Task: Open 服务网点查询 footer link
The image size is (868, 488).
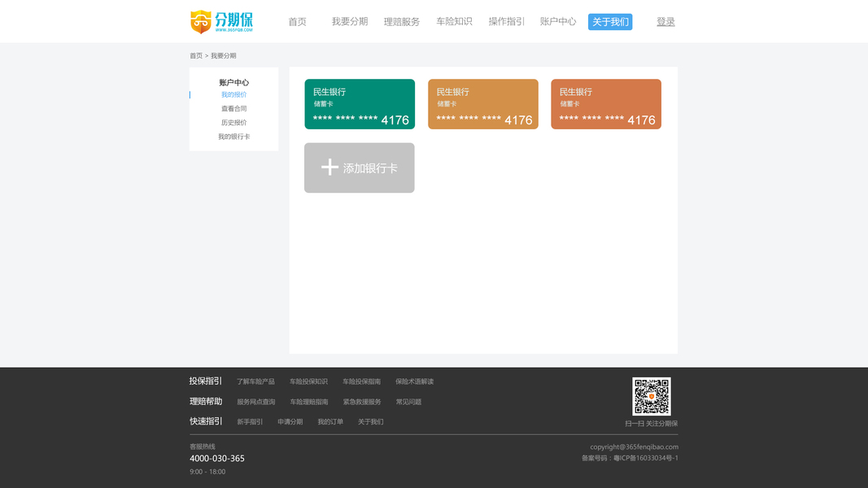Action: 256,402
